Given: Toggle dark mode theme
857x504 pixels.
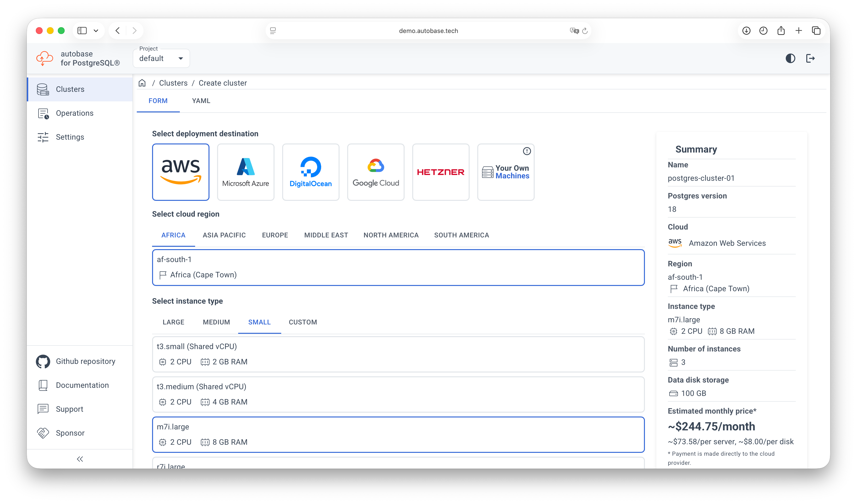Looking at the screenshot, I should click(790, 58).
